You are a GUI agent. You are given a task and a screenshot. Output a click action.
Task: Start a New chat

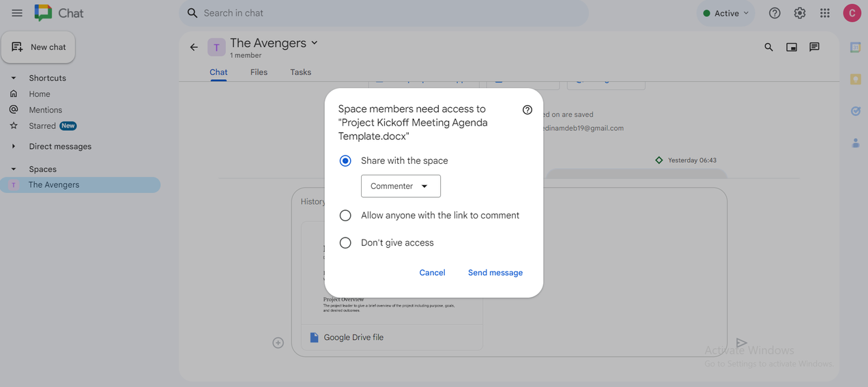tap(39, 47)
